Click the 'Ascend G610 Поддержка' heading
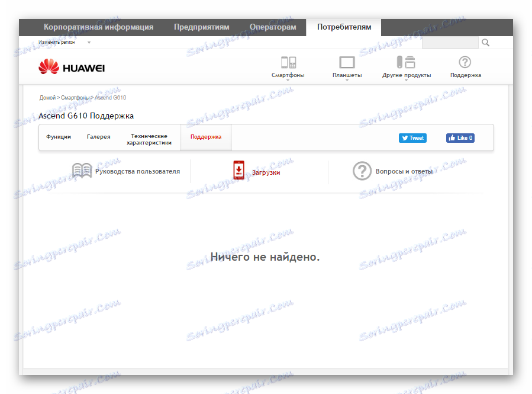 click(86, 116)
